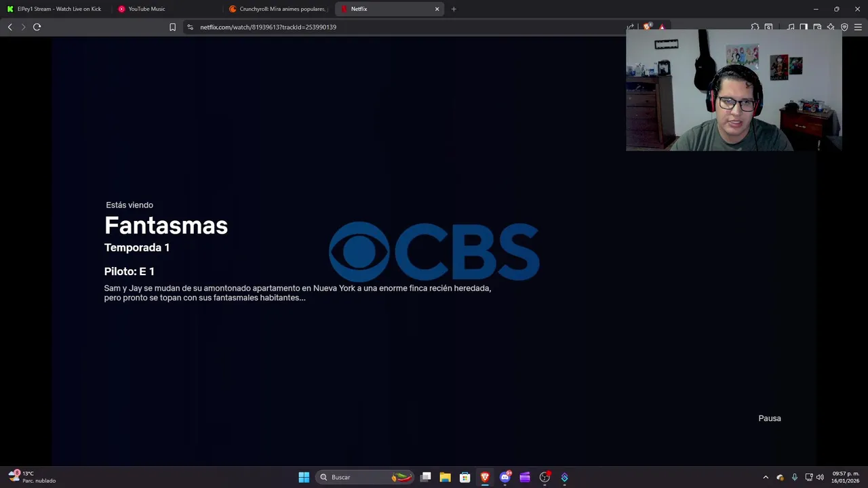Click the Brave browser taskbar icon
The image size is (868, 488).
[485, 477]
